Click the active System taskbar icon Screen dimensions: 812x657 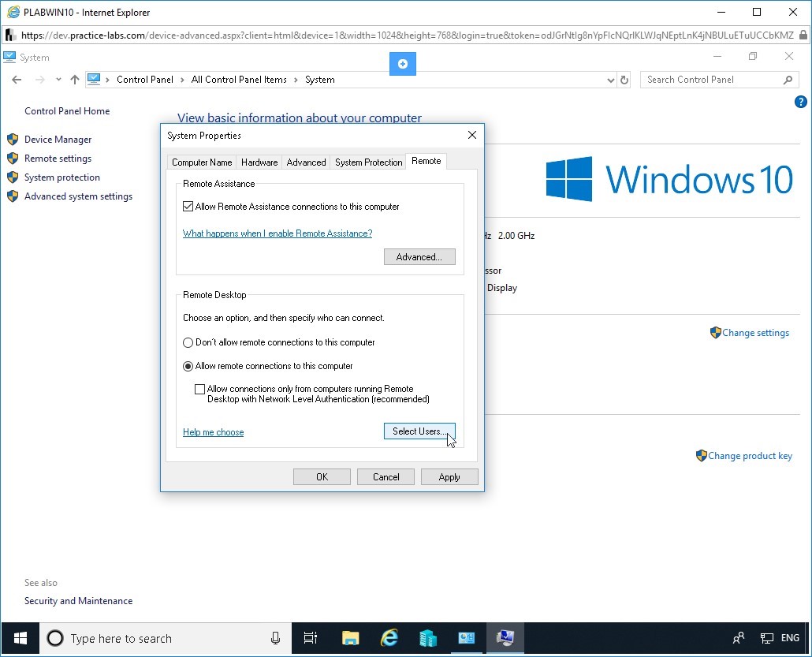coord(505,638)
